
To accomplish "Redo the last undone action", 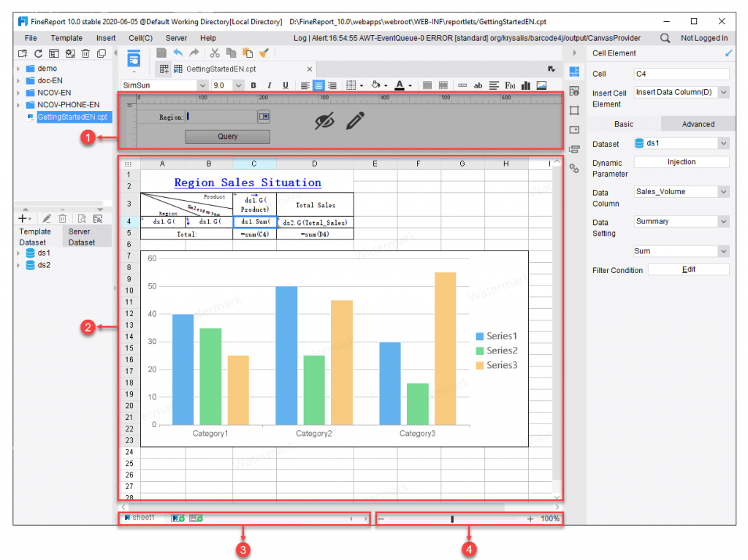I will pyautogui.click(x=194, y=53).
